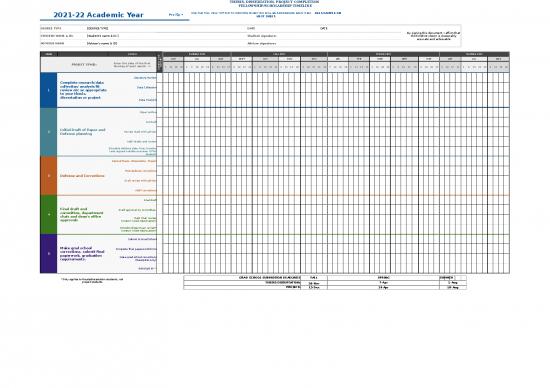
Task: Click the SPRING deadlines column header
Action: pyautogui.click(x=383, y=277)
